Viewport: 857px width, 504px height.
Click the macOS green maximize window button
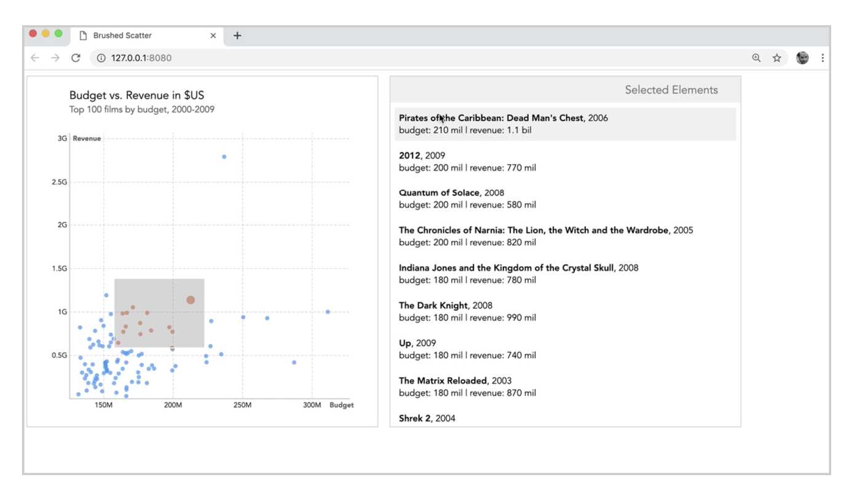point(58,34)
